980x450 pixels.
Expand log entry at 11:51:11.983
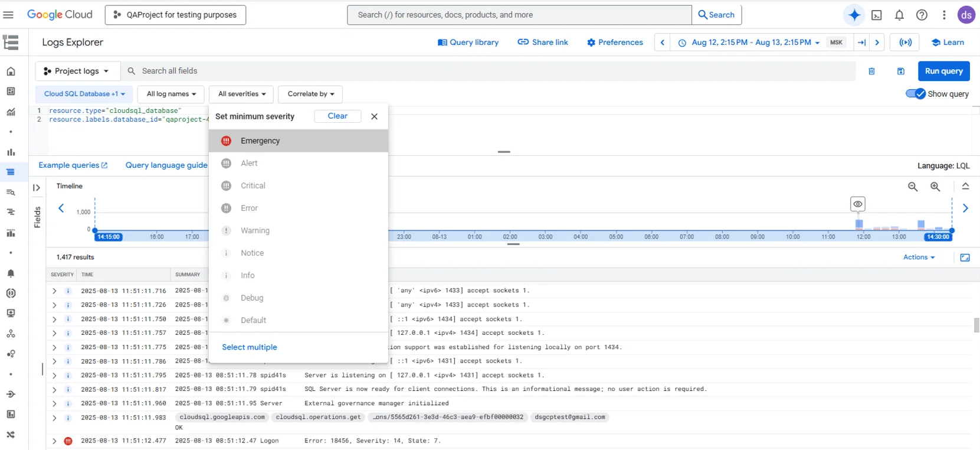coord(54,418)
